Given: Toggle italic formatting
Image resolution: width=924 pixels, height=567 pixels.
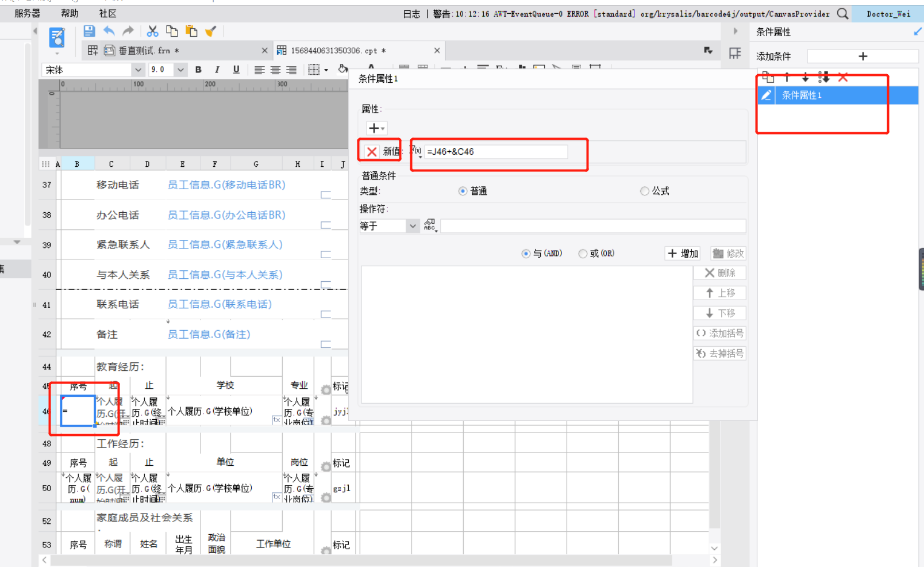Looking at the screenshot, I should coord(217,70).
